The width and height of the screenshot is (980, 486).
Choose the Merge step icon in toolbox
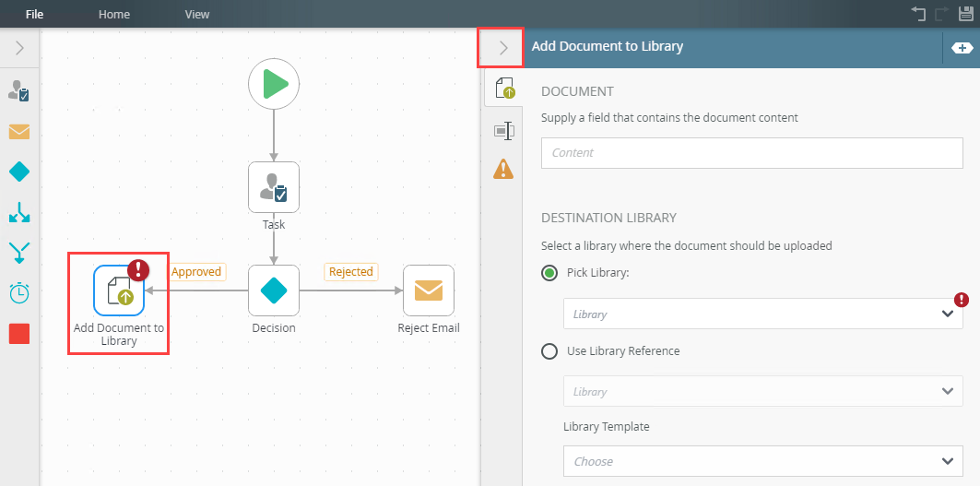point(19,252)
